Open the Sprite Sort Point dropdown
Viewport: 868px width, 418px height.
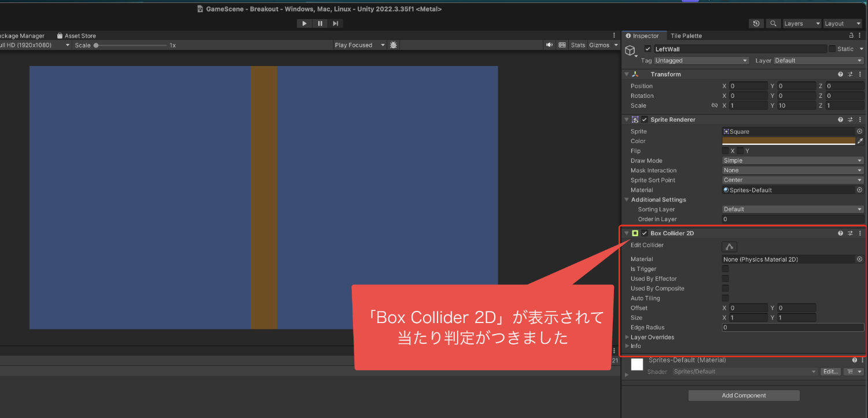[793, 180]
